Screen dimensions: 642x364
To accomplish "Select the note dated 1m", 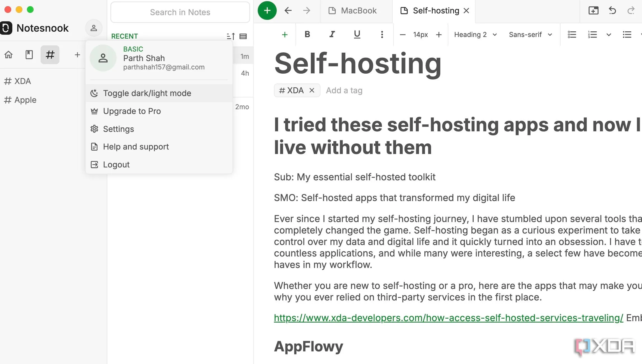I will pyautogui.click(x=243, y=56).
